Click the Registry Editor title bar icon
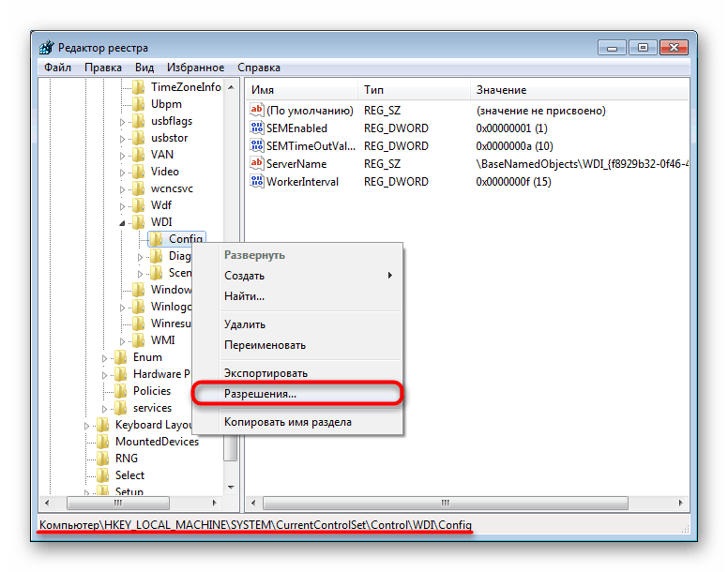The width and height of the screenshot is (728, 572). pos(46,47)
